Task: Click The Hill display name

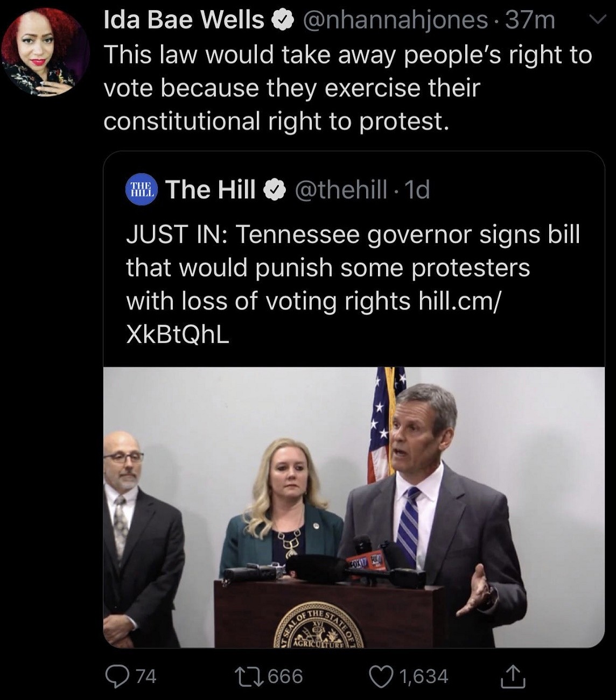Action: [211, 189]
